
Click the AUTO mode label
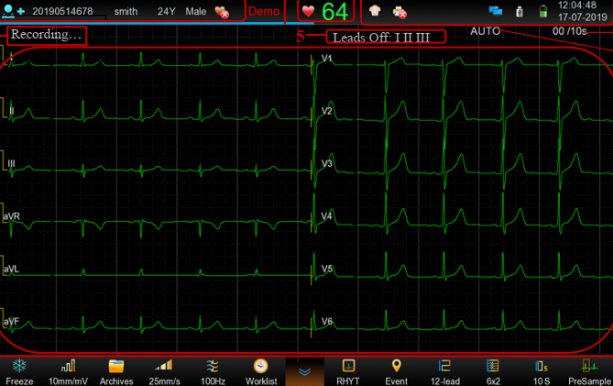(x=485, y=31)
